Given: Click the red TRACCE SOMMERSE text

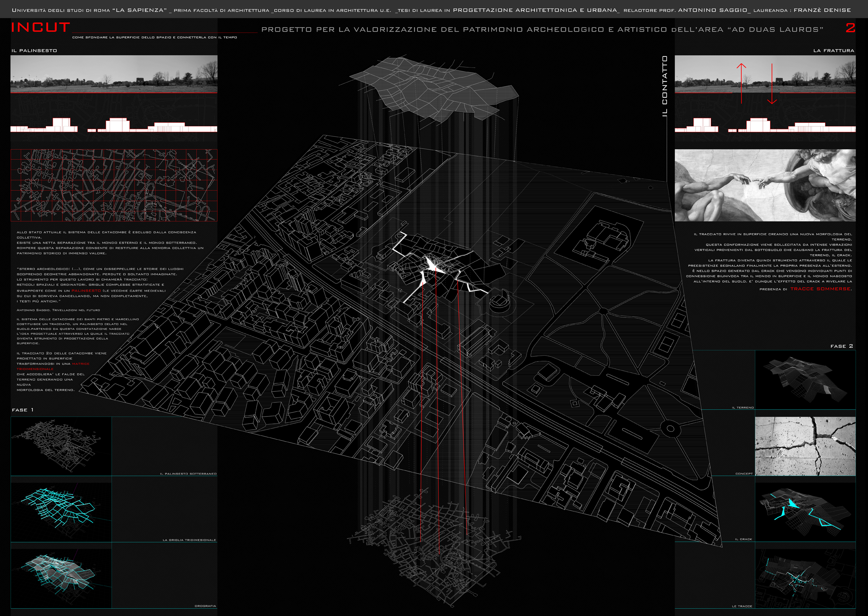Looking at the screenshot, I should [x=820, y=289].
